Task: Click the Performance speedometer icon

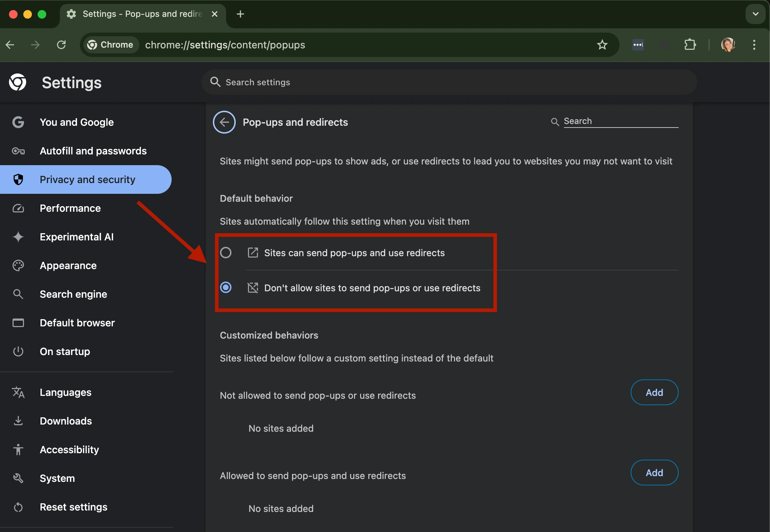Action: 18,208
